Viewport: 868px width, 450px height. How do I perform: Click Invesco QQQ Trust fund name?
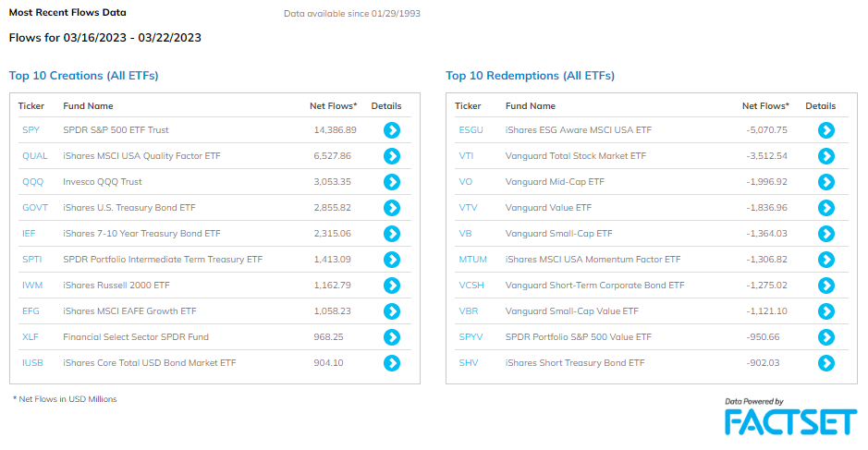[x=103, y=181]
